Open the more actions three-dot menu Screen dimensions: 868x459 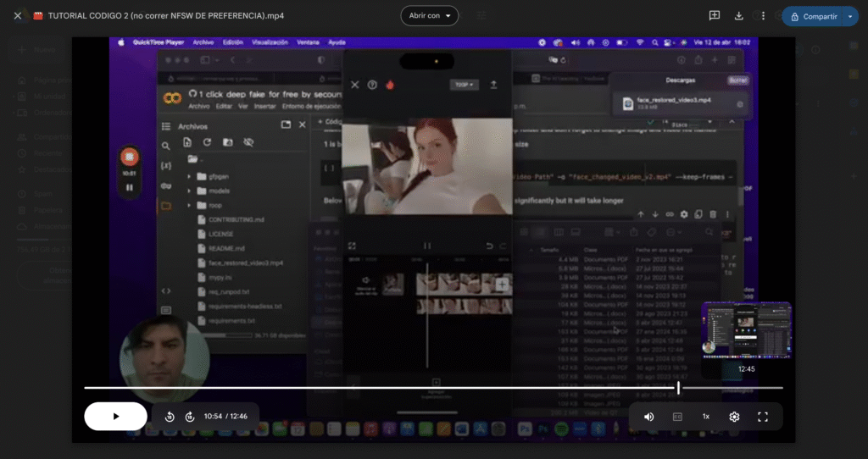pyautogui.click(x=764, y=16)
